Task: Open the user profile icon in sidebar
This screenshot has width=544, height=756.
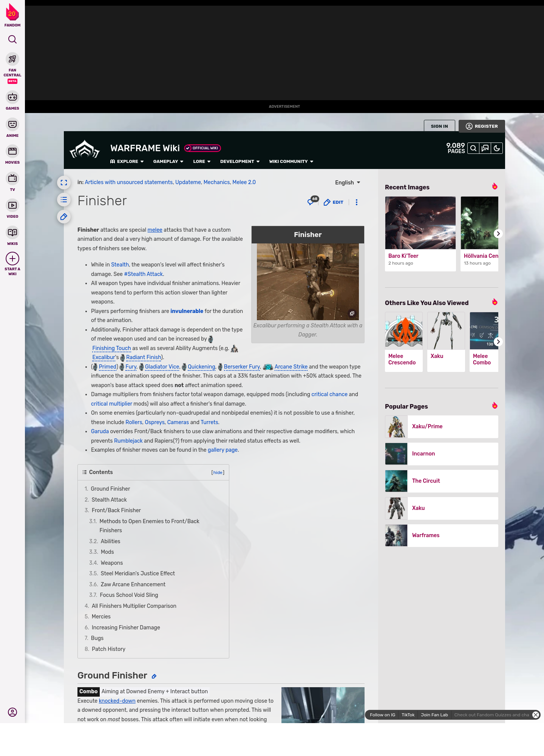Action: click(12, 712)
